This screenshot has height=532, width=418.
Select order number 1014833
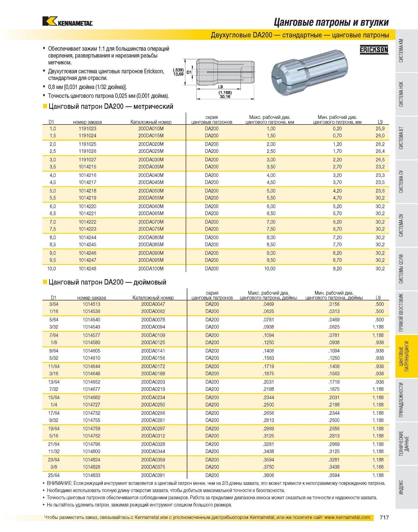[x=91, y=475]
